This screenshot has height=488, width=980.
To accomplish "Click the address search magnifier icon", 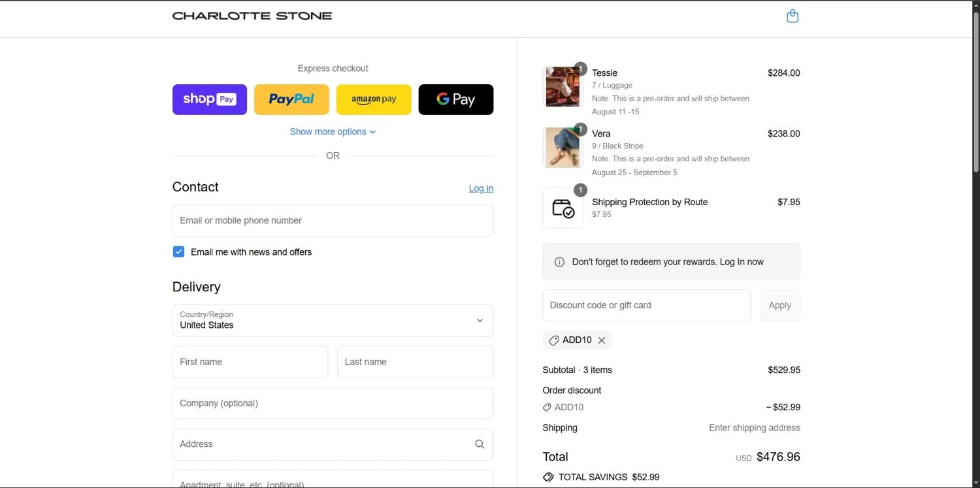I will 480,444.
